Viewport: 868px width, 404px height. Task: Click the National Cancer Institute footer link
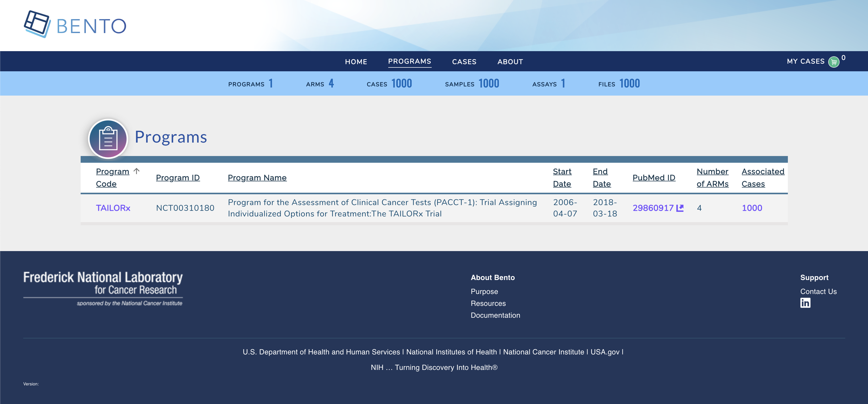pyautogui.click(x=543, y=352)
